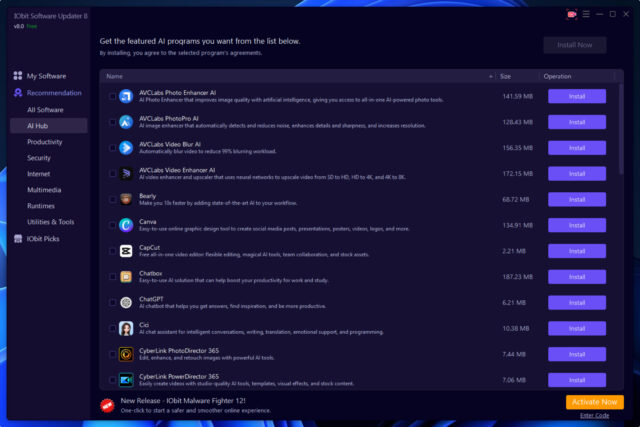Viewport: 640px width, 427px height.
Task: Check the Bearly checkbox
Action: [112, 199]
